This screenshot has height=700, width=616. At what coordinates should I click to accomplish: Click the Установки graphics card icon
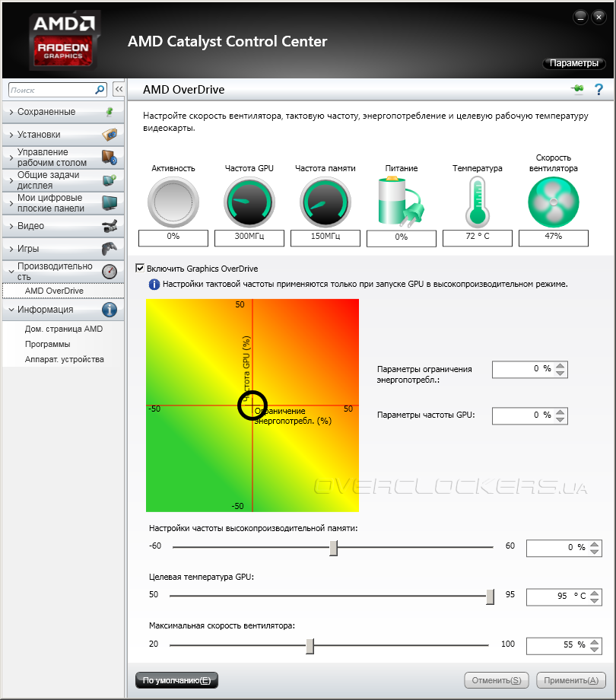[x=110, y=135]
